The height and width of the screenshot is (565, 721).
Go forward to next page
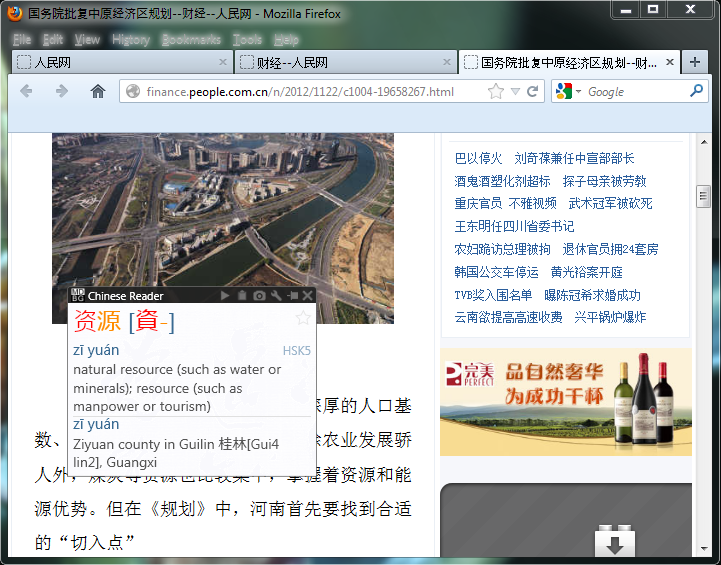[62, 91]
